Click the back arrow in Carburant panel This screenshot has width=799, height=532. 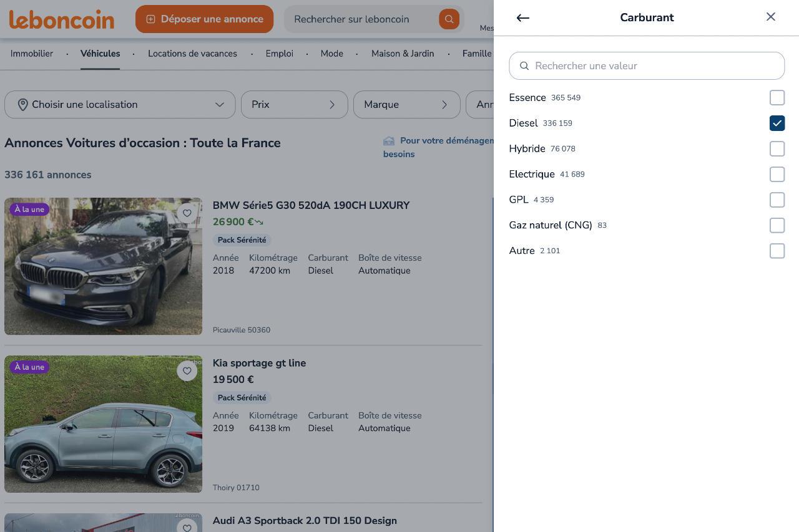pos(523,18)
